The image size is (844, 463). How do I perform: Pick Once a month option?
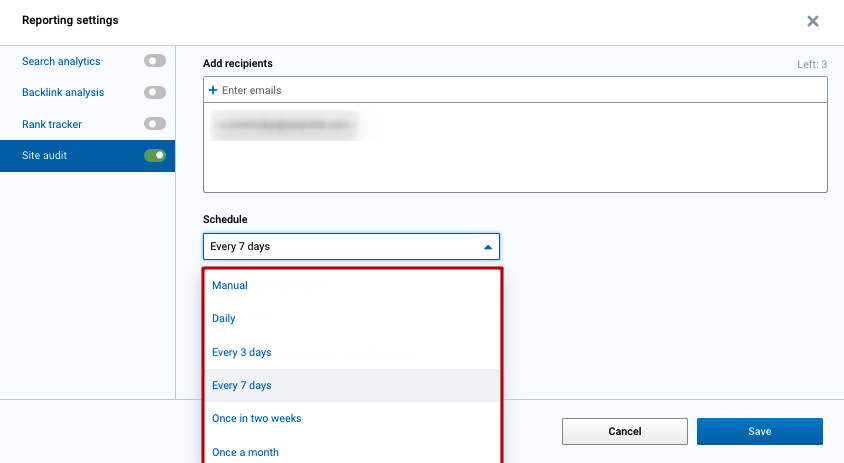pyautogui.click(x=246, y=452)
